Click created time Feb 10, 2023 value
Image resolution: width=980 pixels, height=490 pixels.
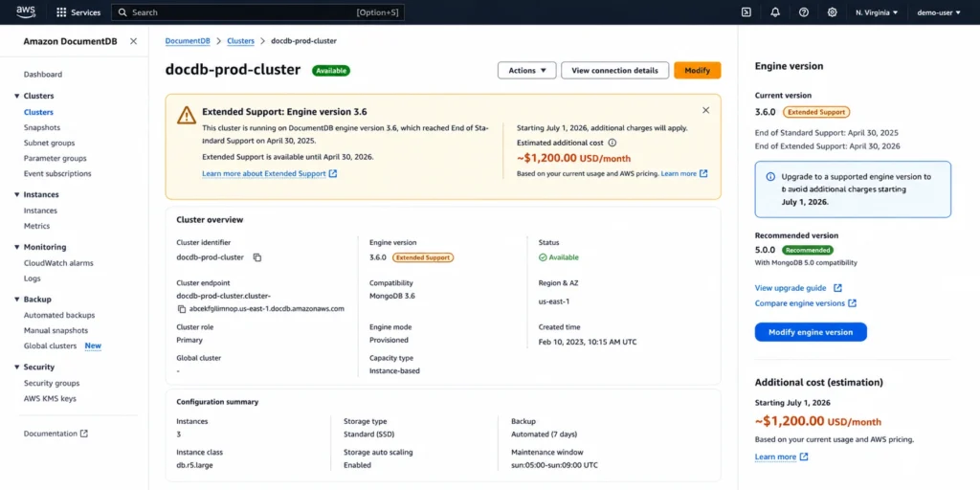tap(588, 342)
